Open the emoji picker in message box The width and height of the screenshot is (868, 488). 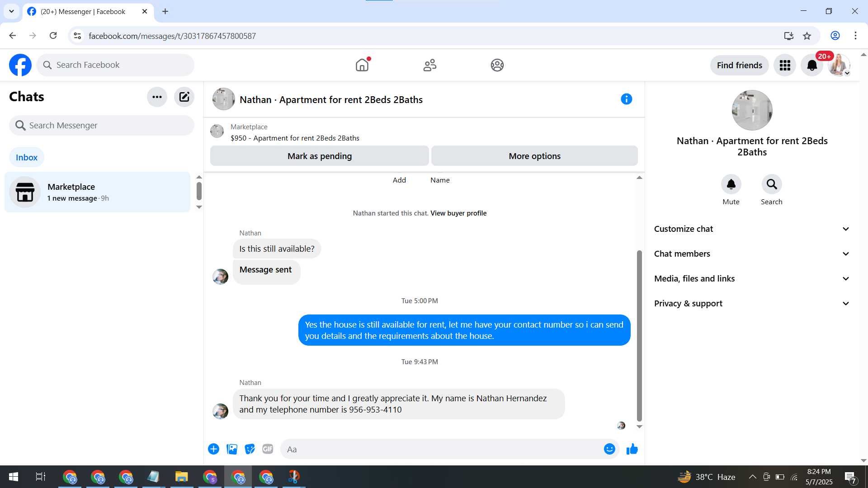(609, 449)
